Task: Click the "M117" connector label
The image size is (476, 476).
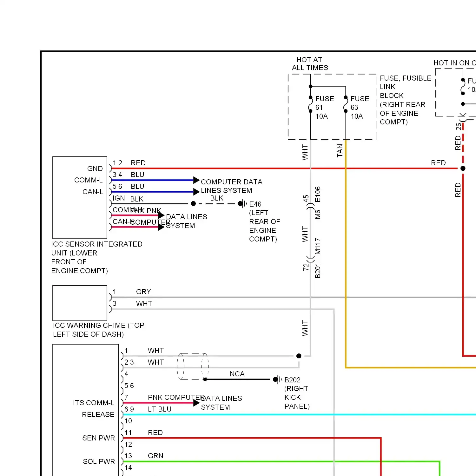Action: click(x=318, y=246)
